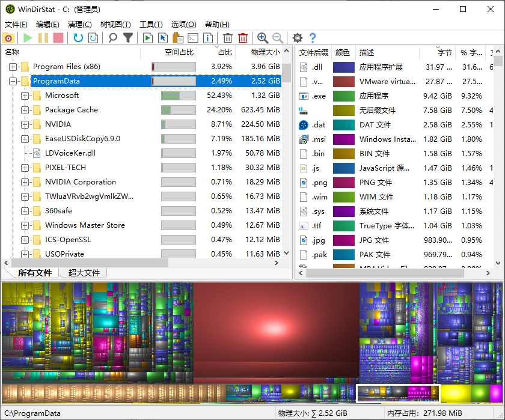Open the 树视图(T) menu

click(x=115, y=25)
